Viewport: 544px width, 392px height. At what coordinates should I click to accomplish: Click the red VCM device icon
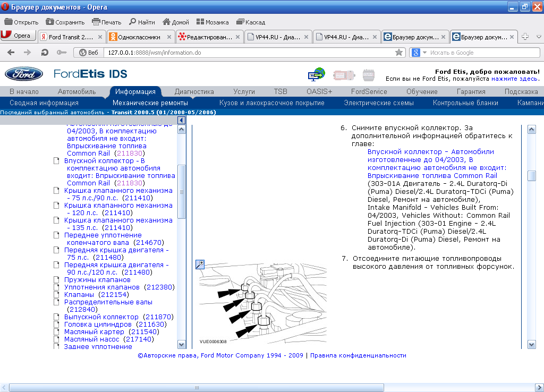tap(344, 74)
